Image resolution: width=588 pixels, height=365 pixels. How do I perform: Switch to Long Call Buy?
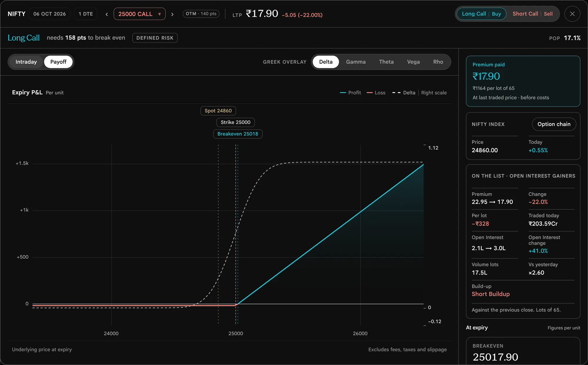(481, 14)
